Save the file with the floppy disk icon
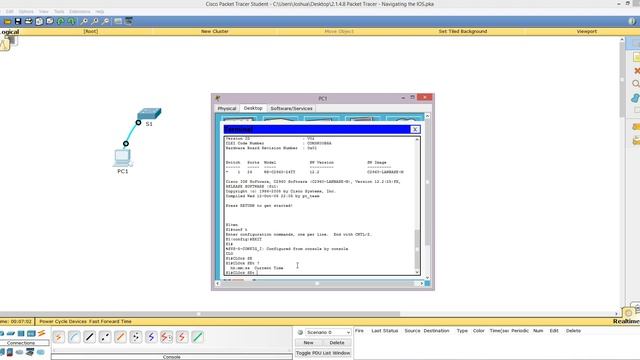Screen dimensions: 640x360 [x=18, y=21]
